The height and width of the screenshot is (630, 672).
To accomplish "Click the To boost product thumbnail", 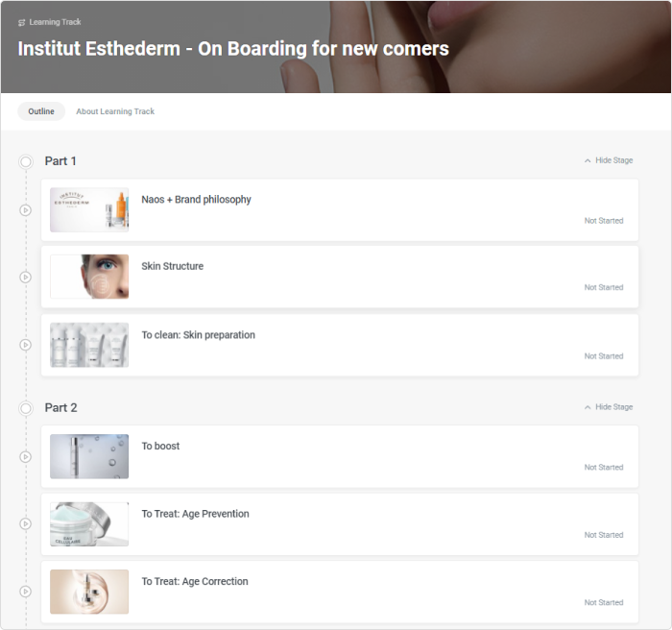I will [x=89, y=456].
